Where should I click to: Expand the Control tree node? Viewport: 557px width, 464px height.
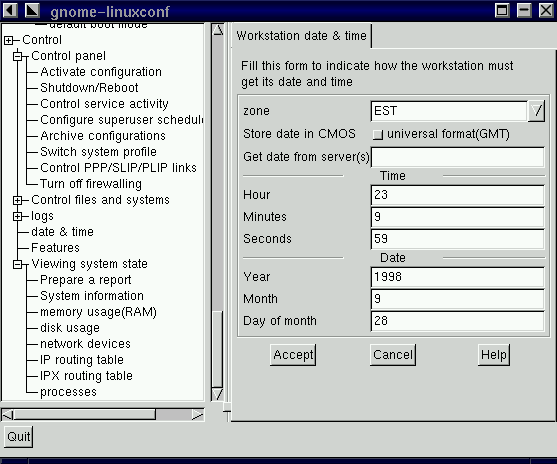9,41
